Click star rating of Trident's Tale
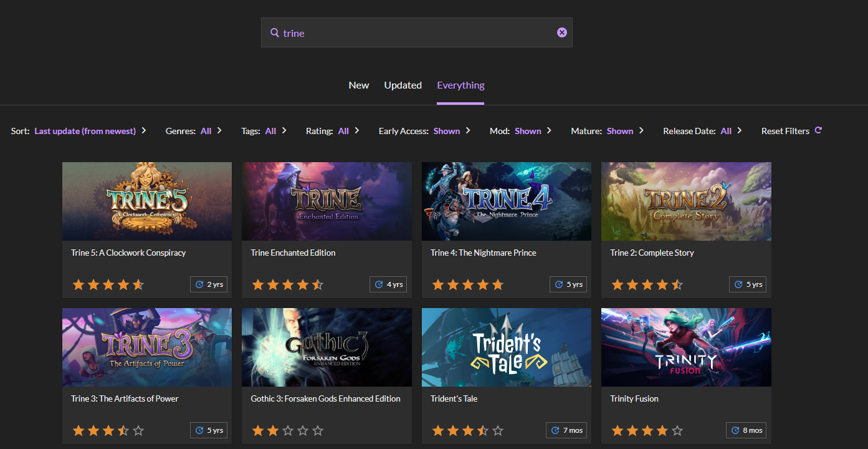This screenshot has height=449, width=868. coord(467,431)
